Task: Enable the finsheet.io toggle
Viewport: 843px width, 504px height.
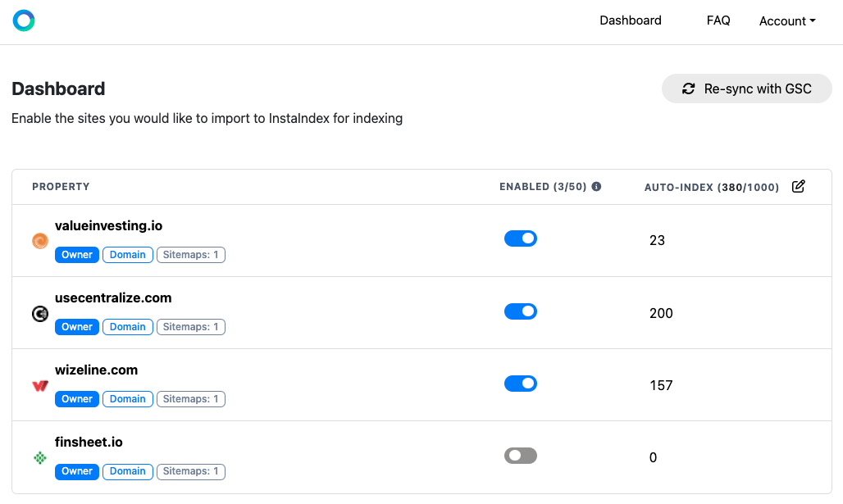Action: click(x=521, y=456)
